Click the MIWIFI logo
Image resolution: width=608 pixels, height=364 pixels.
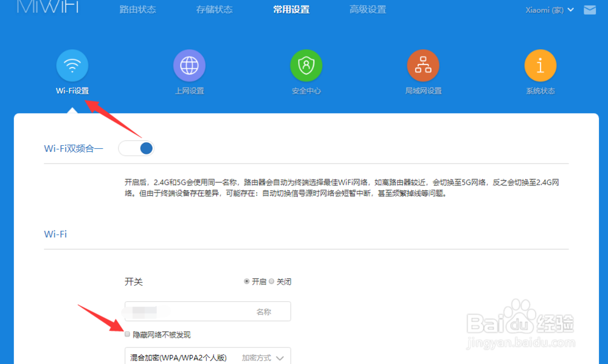[x=47, y=9]
